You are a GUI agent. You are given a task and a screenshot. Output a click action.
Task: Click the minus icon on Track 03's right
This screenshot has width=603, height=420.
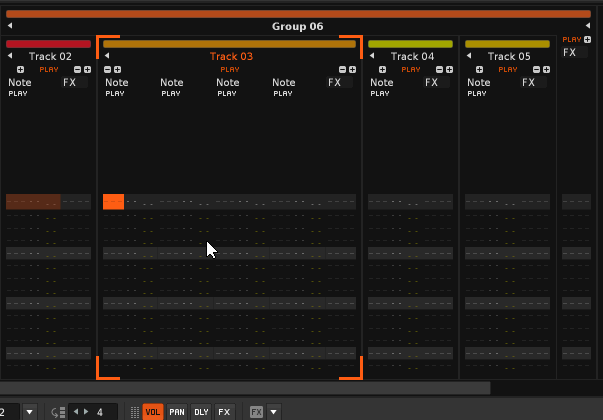(341, 70)
